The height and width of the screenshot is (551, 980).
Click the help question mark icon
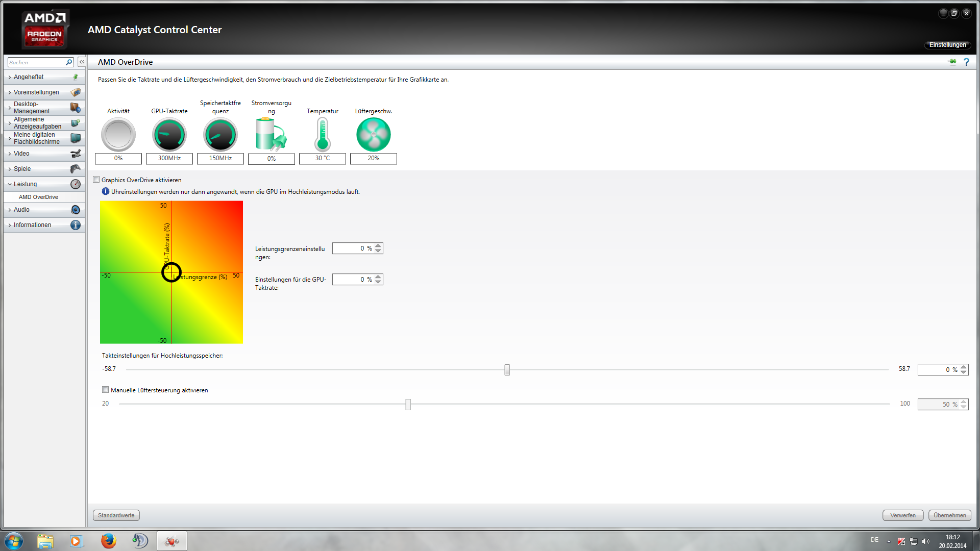[966, 62]
